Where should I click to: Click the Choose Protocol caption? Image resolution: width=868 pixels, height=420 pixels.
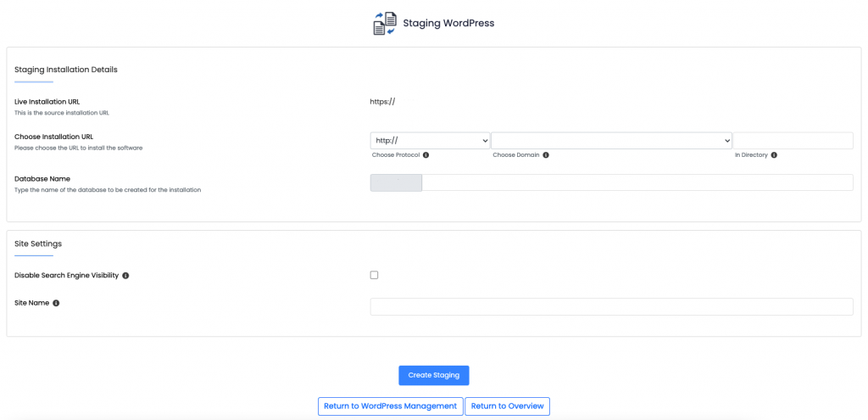click(x=396, y=155)
